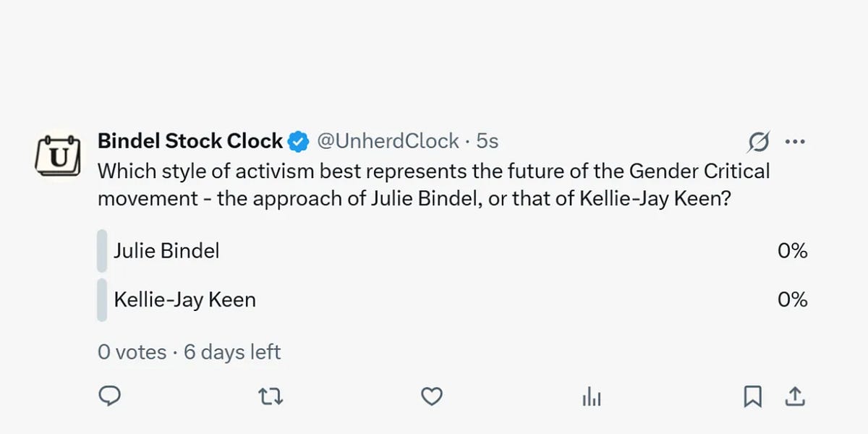
Task: Click the calendar U profile avatar
Action: pyautogui.click(x=56, y=153)
